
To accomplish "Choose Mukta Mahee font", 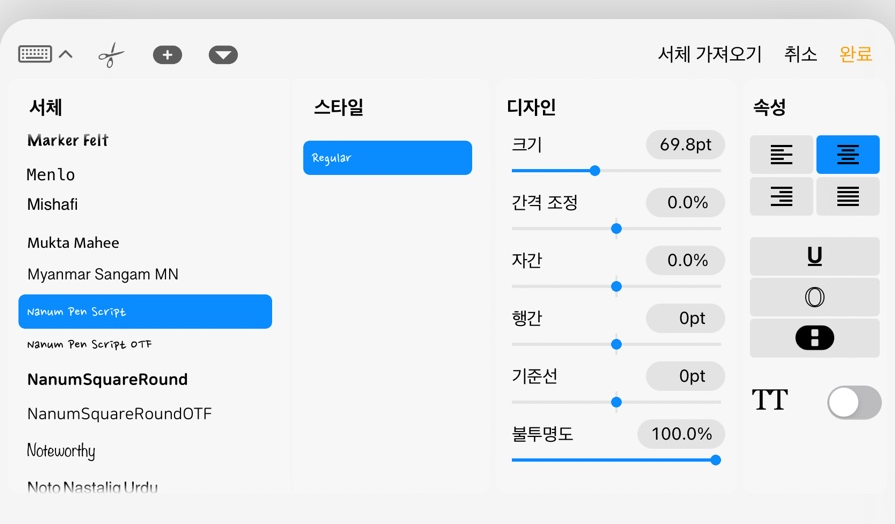I will click(73, 243).
